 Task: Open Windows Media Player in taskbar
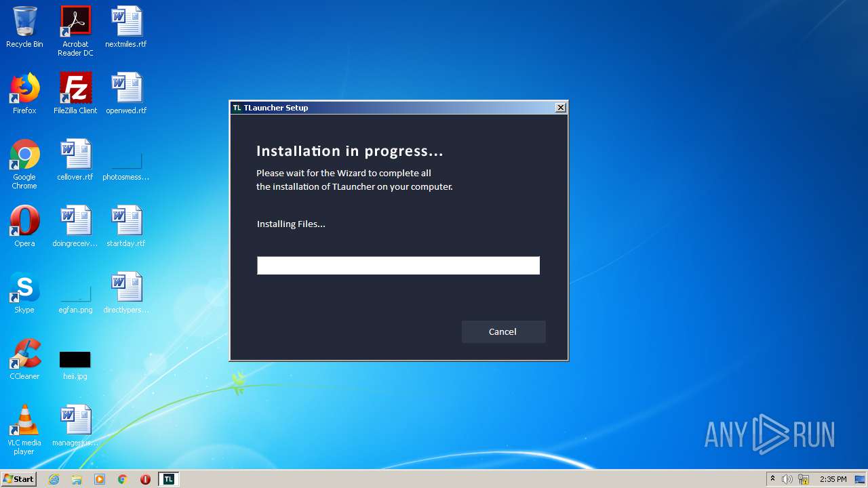[100, 479]
